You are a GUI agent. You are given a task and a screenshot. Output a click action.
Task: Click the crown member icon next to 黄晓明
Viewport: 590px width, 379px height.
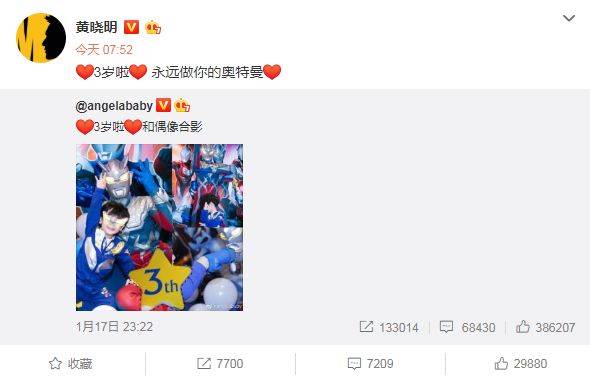[x=153, y=27]
